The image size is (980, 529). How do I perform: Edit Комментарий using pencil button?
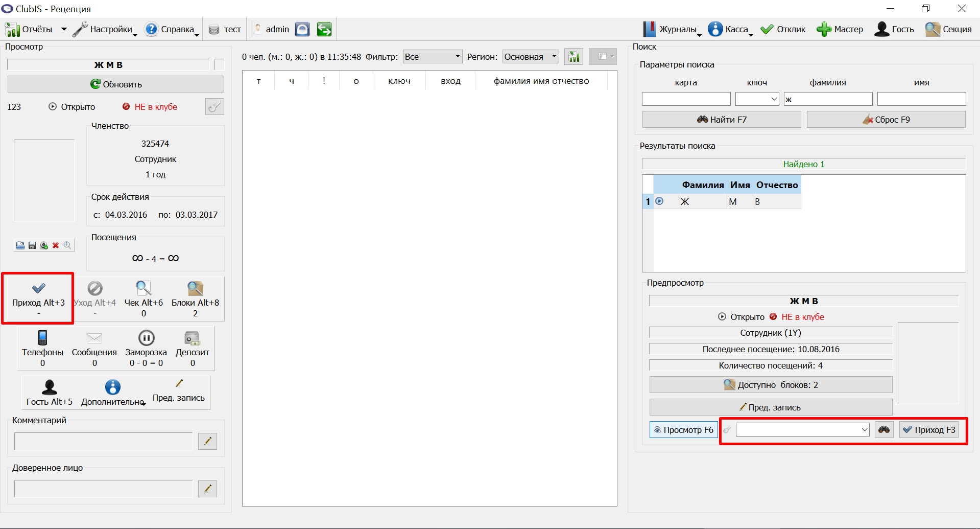(207, 441)
